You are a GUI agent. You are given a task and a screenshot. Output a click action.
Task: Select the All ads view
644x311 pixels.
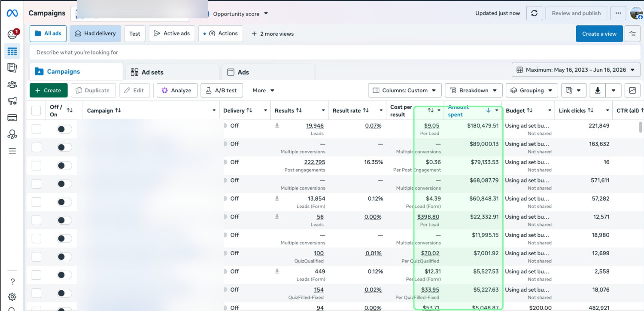click(48, 34)
